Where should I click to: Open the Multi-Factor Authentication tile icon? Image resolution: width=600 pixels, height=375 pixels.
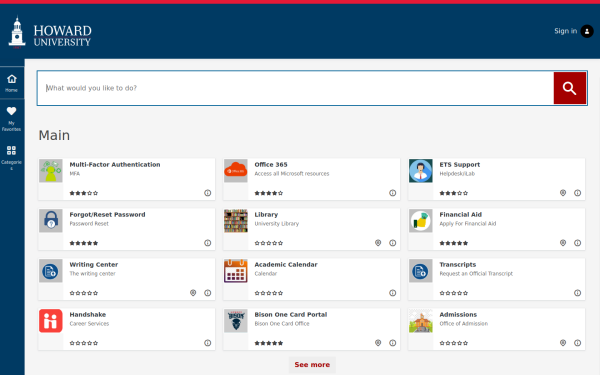click(x=51, y=171)
